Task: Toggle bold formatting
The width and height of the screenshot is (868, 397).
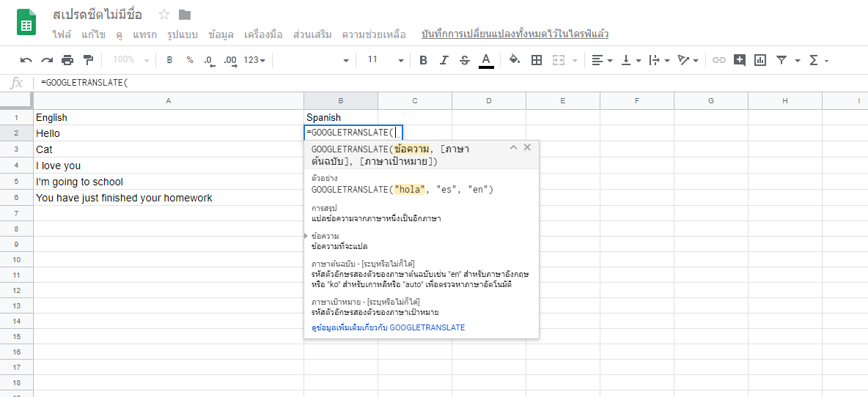Action: tap(424, 60)
